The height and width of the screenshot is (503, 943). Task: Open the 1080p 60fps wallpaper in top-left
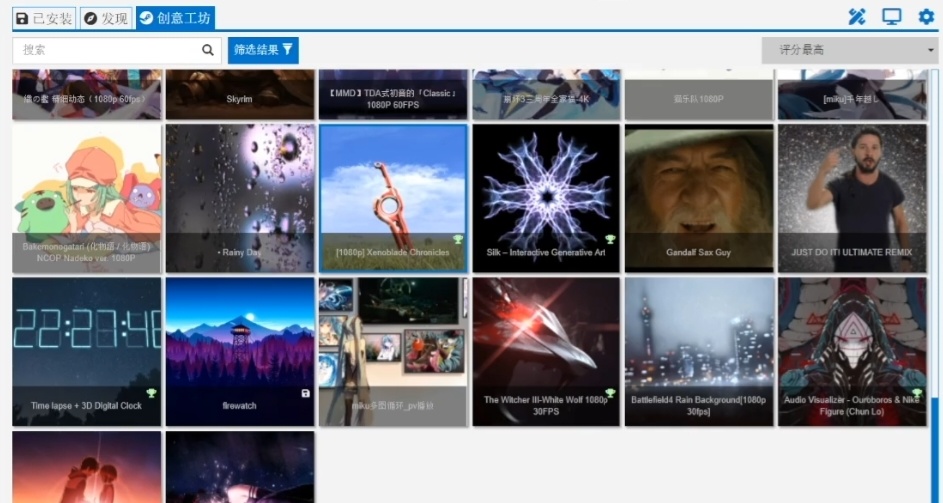coord(87,94)
